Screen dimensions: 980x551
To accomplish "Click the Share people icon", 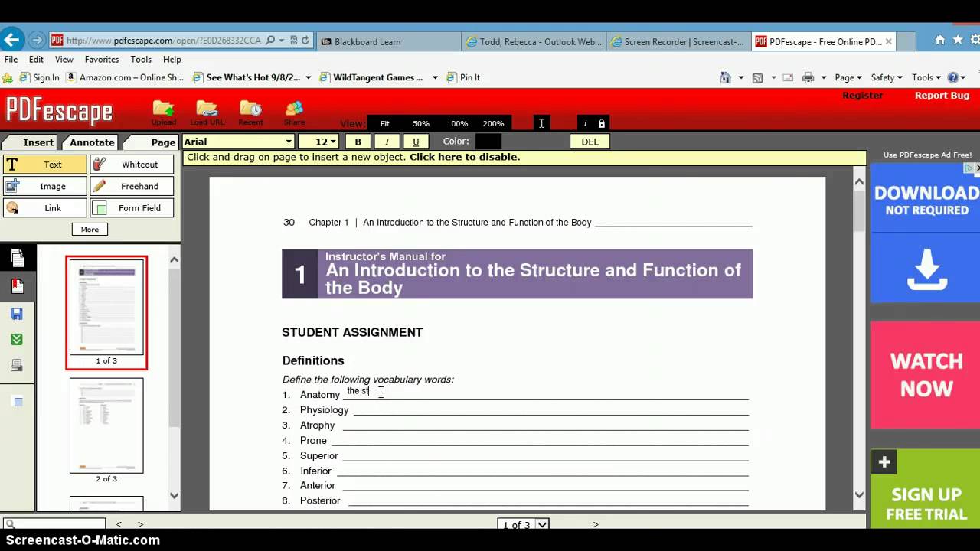I will (x=294, y=112).
